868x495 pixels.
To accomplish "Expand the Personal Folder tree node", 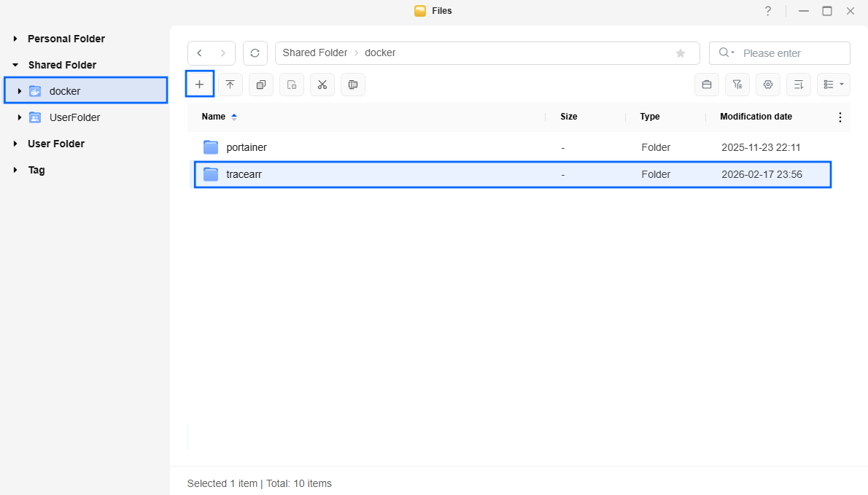I will tap(15, 39).
